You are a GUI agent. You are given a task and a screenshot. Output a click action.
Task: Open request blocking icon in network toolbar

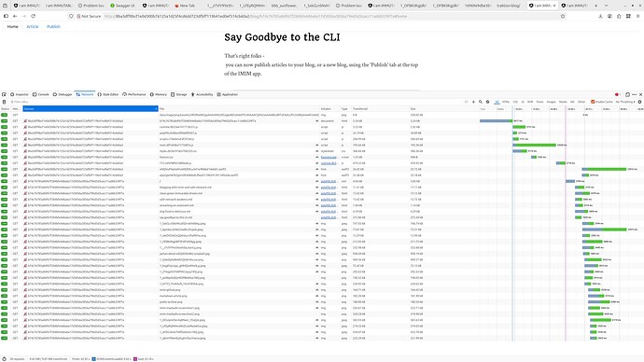[x=487, y=102]
